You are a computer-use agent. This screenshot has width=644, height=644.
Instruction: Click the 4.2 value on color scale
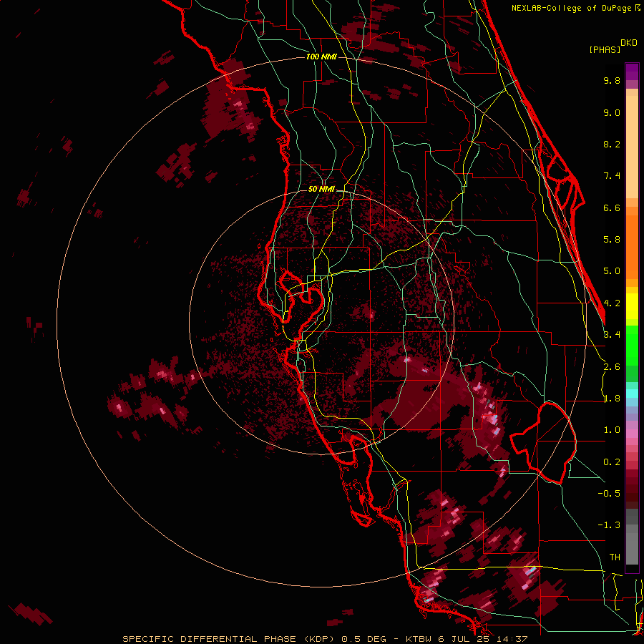tap(612, 303)
